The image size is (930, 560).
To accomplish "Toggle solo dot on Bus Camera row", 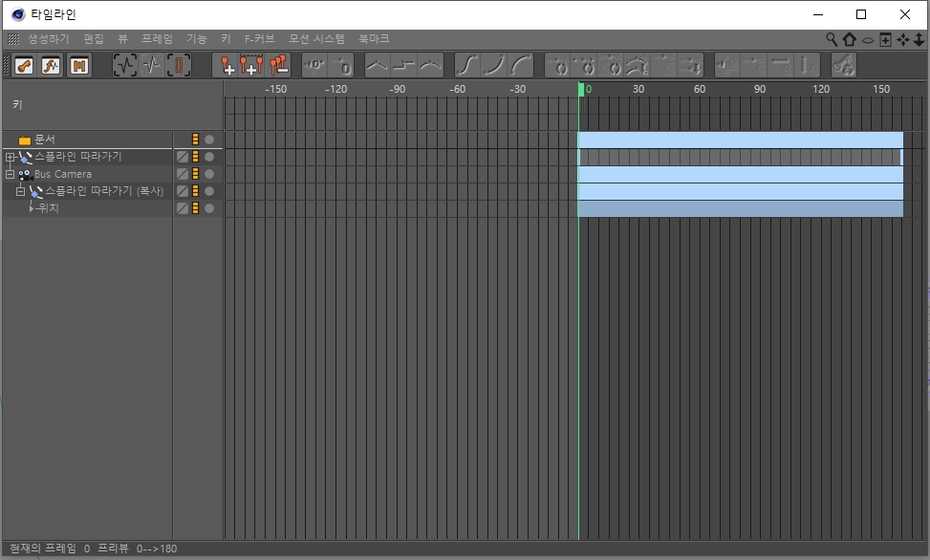I will (x=209, y=174).
